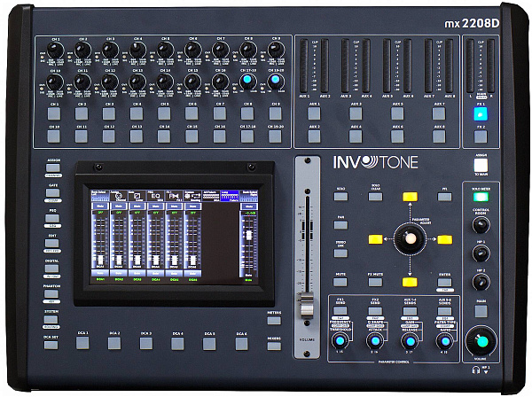This screenshot has width=532, height=397.
Task: Tap Bank Select Right on the touchscreen
Action: (x=248, y=196)
